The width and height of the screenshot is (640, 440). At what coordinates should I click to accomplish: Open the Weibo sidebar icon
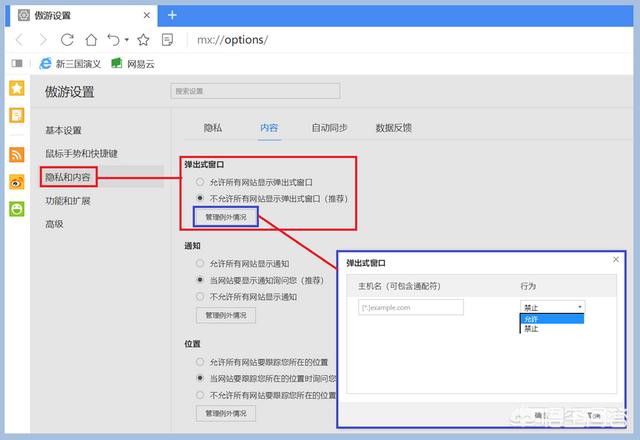(x=17, y=182)
